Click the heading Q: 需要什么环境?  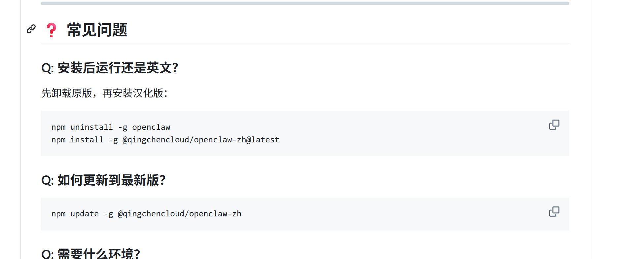pyautogui.click(x=91, y=254)
